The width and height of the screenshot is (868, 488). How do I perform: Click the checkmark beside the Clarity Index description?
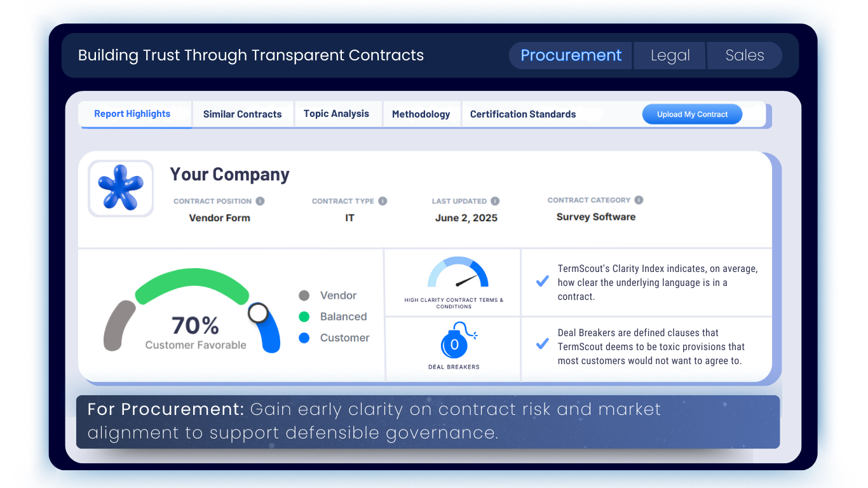click(x=542, y=281)
